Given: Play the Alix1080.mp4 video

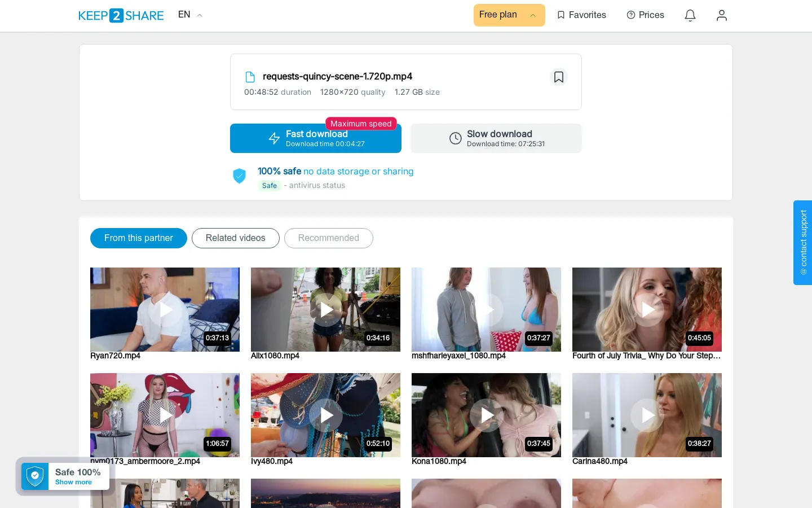Looking at the screenshot, I should point(326,309).
